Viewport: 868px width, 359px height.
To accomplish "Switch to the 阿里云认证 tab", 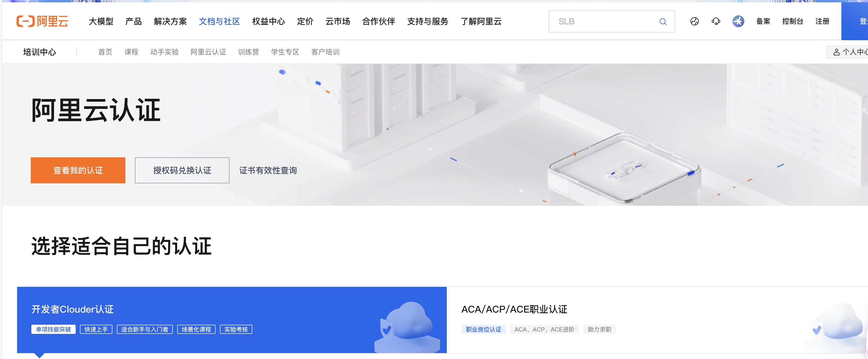I will pyautogui.click(x=208, y=52).
